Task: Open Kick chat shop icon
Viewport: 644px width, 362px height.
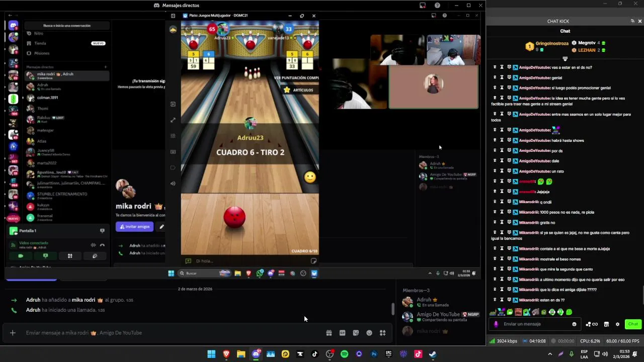Action: tap(606, 324)
